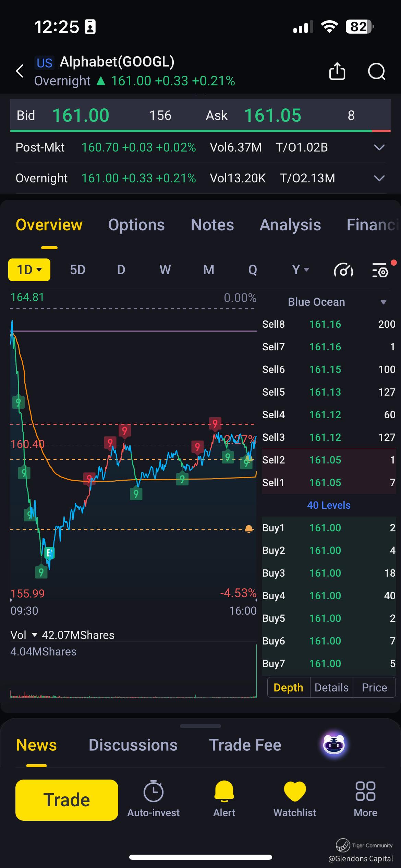Open the Vol indicator dropdown
Viewport: 401px width, 868px height.
pos(23,635)
